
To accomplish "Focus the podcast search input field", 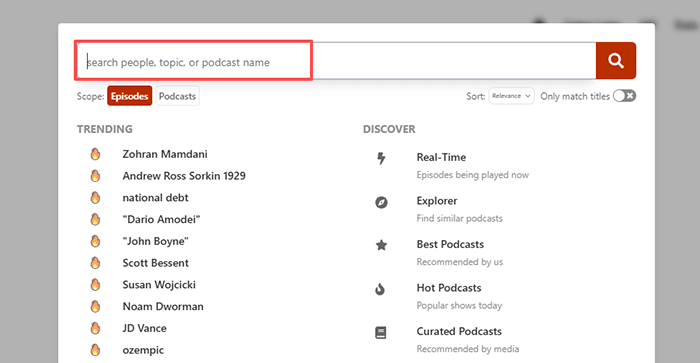I will (x=336, y=61).
